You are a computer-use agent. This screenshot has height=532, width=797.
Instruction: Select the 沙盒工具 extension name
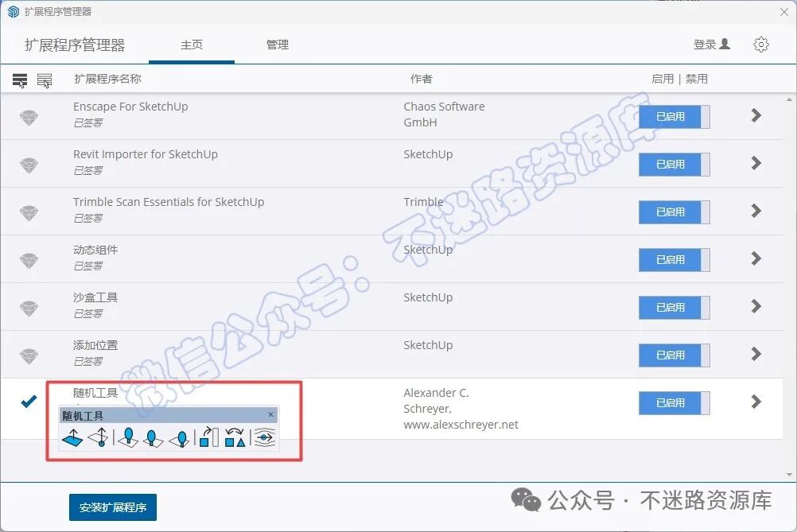tap(95, 297)
